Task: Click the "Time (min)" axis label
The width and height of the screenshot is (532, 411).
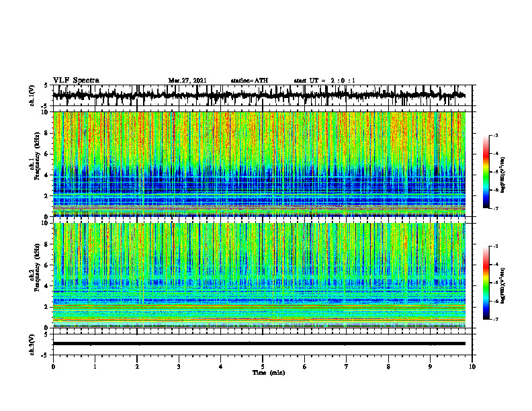Action: [269, 373]
